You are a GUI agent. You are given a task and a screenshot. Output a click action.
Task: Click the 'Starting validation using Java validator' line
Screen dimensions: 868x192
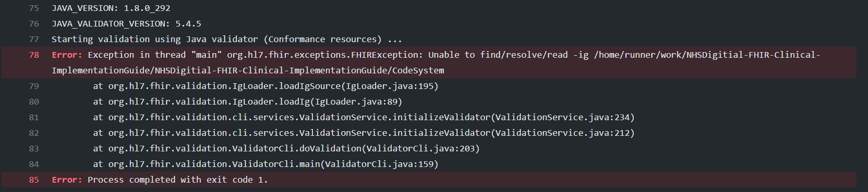coord(227,40)
